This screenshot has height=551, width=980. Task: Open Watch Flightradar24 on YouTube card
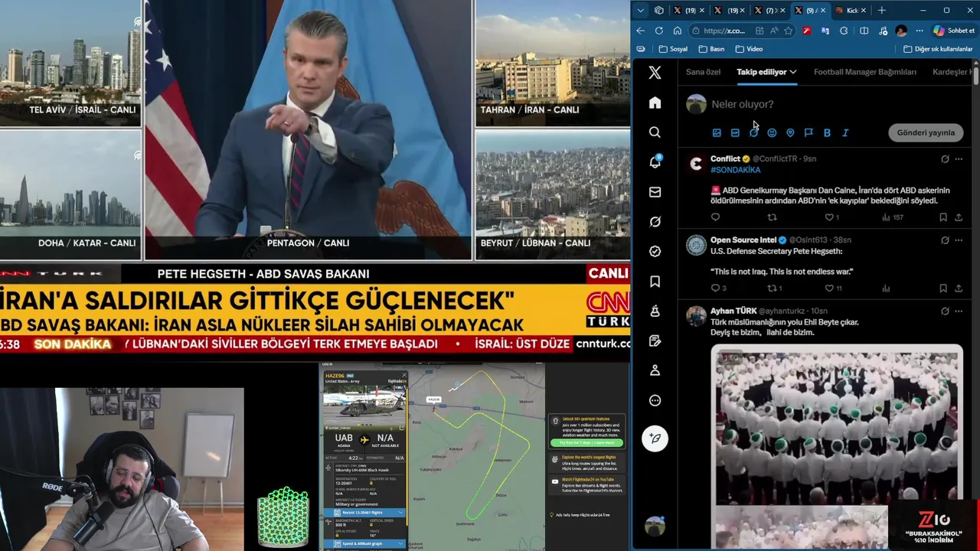(587, 484)
